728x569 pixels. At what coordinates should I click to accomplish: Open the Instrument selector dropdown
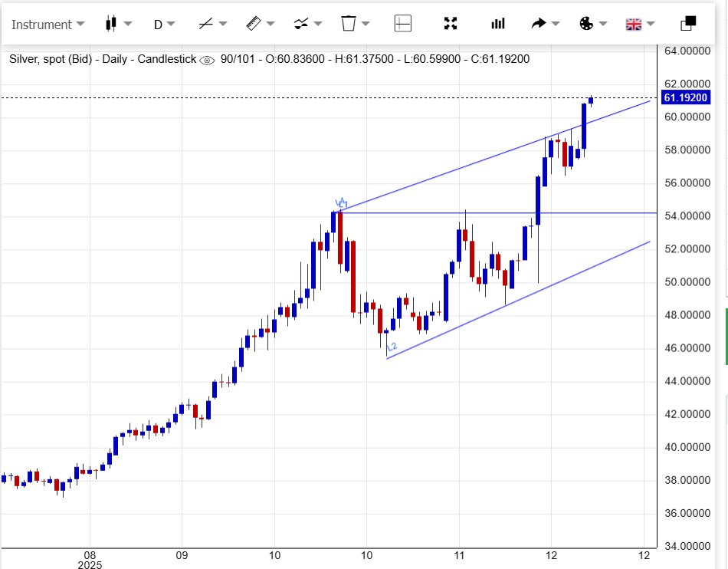(48, 24)
